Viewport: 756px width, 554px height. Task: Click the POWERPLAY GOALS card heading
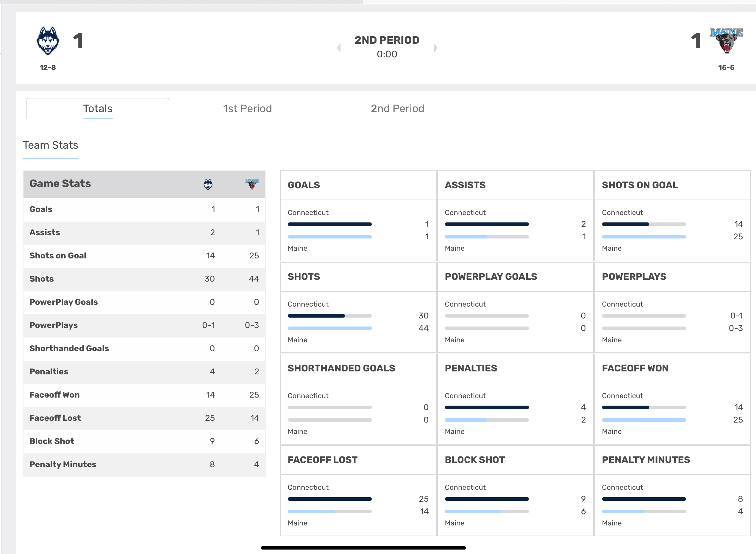pos(491,277)
